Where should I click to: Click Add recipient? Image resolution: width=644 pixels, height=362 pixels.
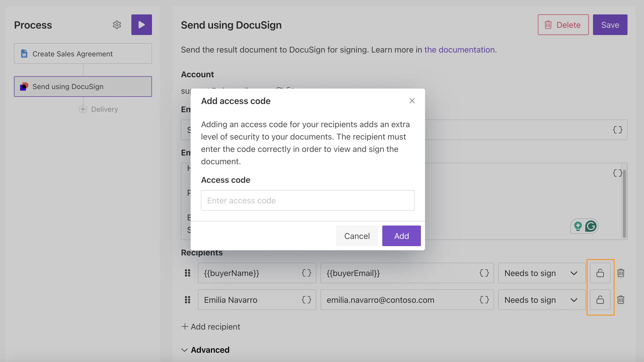coord(211,327)
